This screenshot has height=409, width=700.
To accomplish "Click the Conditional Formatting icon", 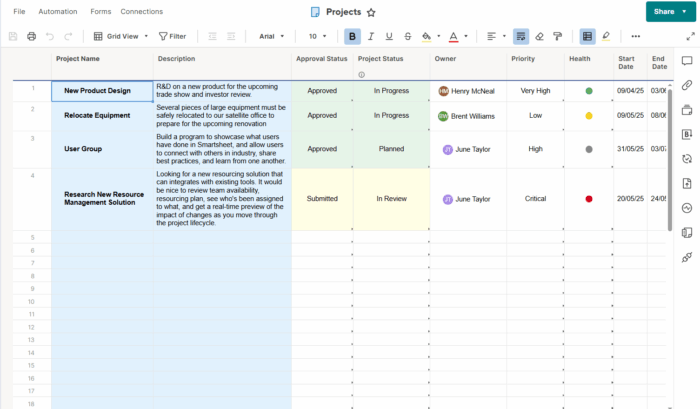I will point(588,36).
